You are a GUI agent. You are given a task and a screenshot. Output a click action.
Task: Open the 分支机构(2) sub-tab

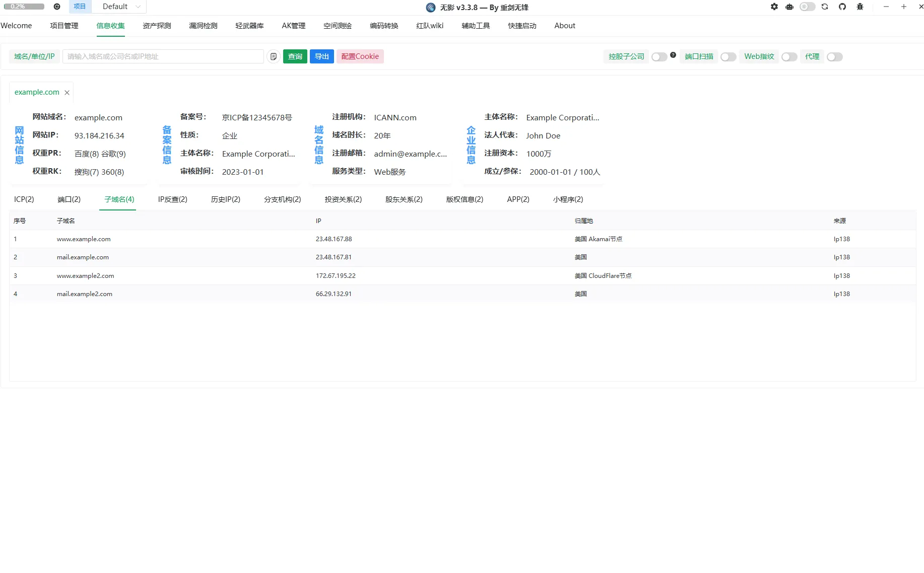coord(283,199)
